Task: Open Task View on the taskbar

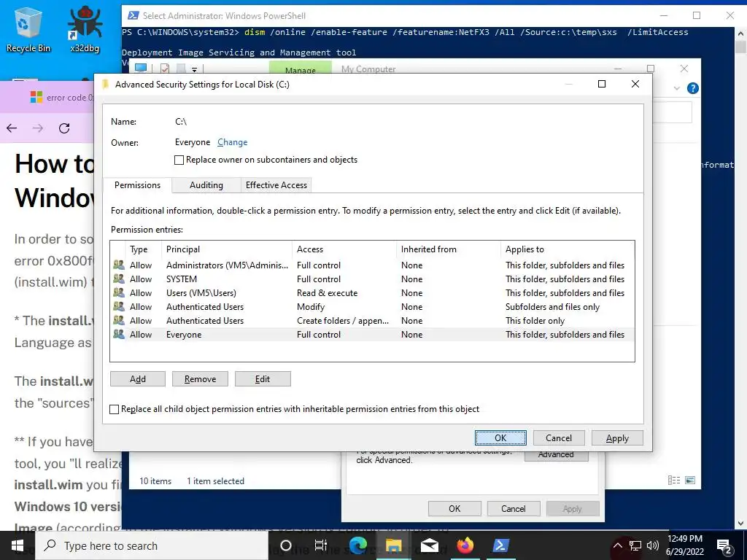Action: tap(321, 545)
